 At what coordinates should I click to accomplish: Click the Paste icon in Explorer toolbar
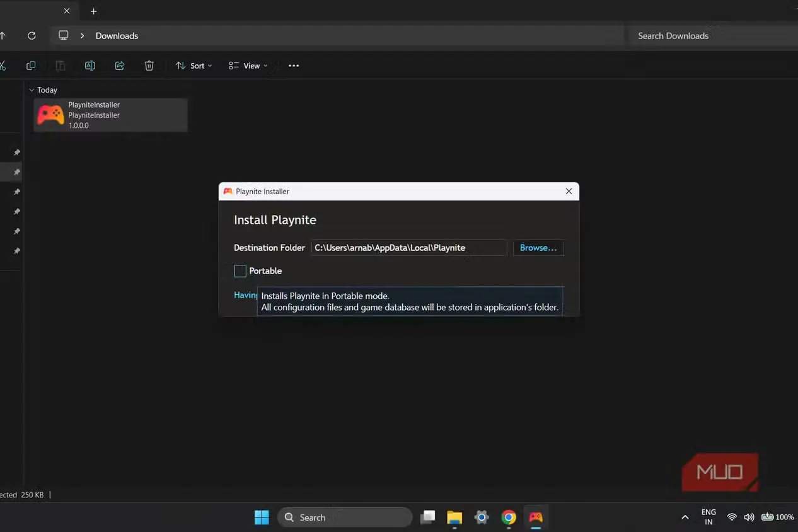[x=61, y=66]
